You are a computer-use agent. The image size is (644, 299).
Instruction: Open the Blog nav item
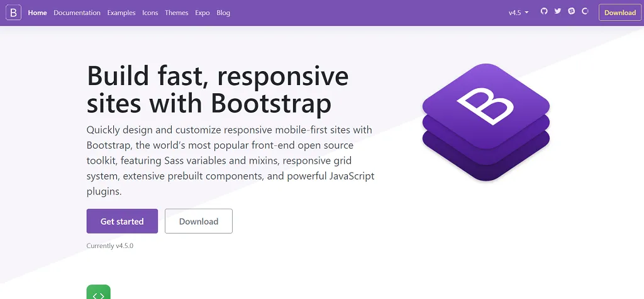[223, 13]
